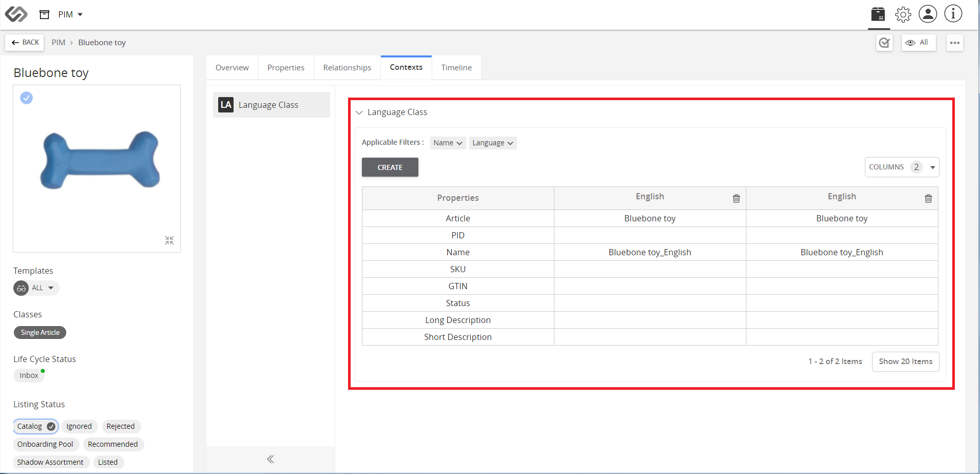Click the Single Article class tag
The width and height of the screenshot is (980, 474).
point(40,333)
